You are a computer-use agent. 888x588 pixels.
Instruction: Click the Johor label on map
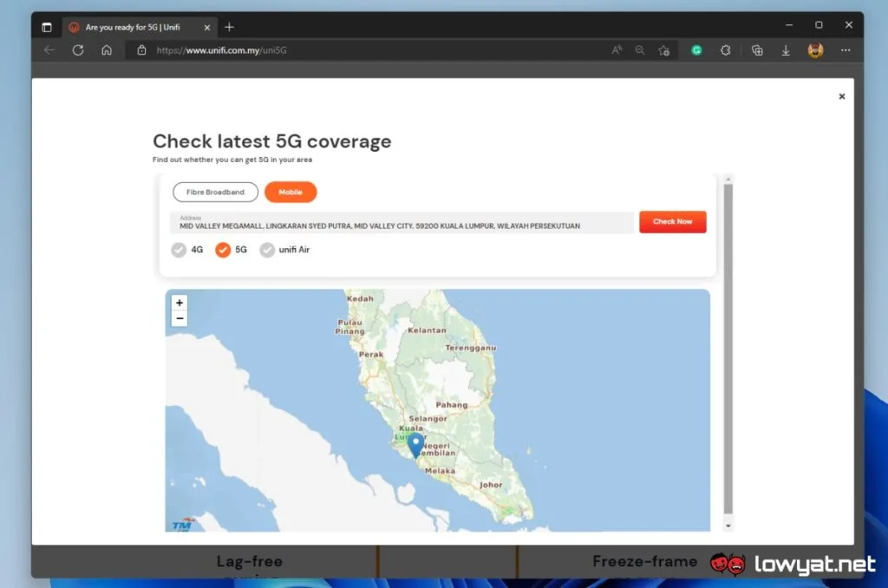click(491, 485)
